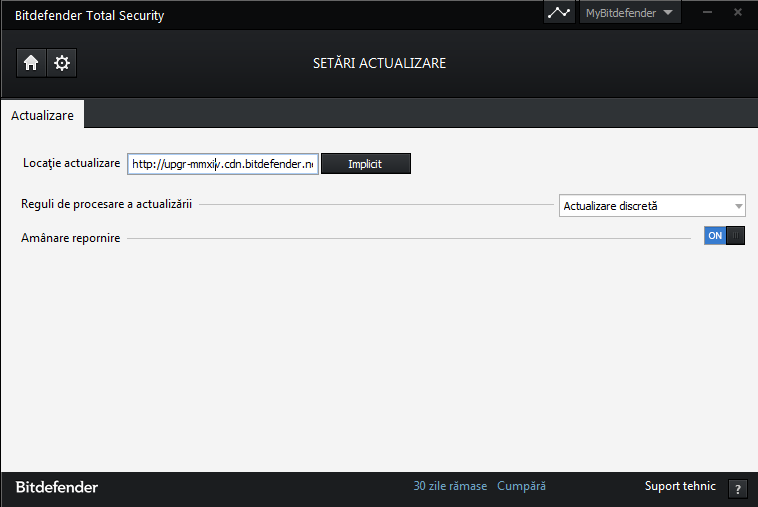Image resolution: width=758 pixels, height=507 pixels.
Task: Select the Actualizare tab
Action: click(43, 116)
